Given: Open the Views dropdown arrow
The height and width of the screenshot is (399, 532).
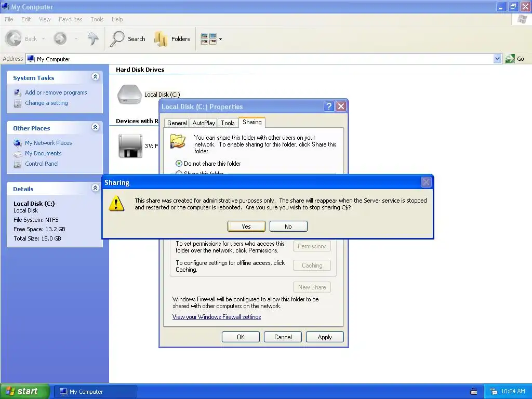Looking at the screenshot, I should [220, 39].
